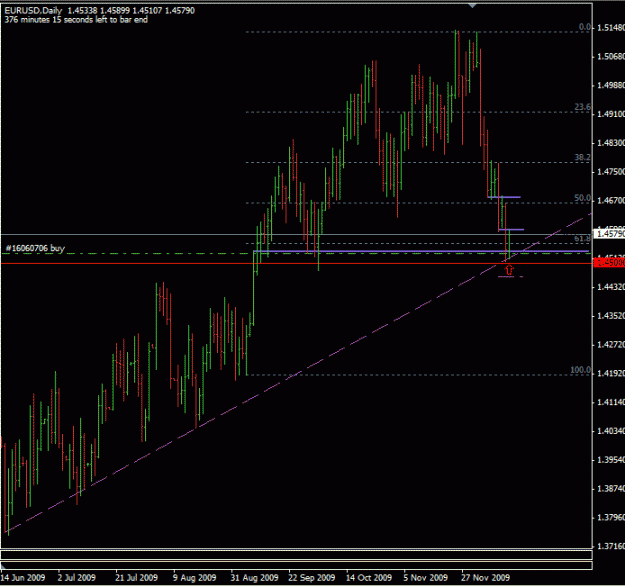Screen dimensions: 625x587
Task: Click the red stop level price tag
Action: 609,263
